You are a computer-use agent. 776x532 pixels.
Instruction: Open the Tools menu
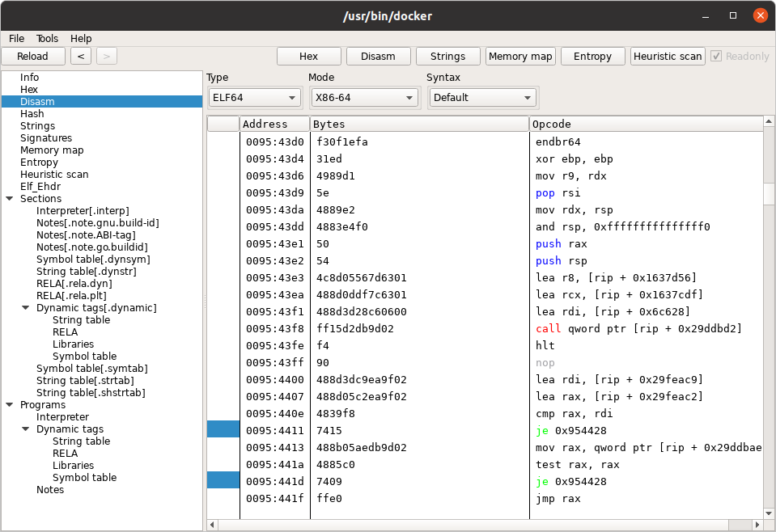point(47,38)
